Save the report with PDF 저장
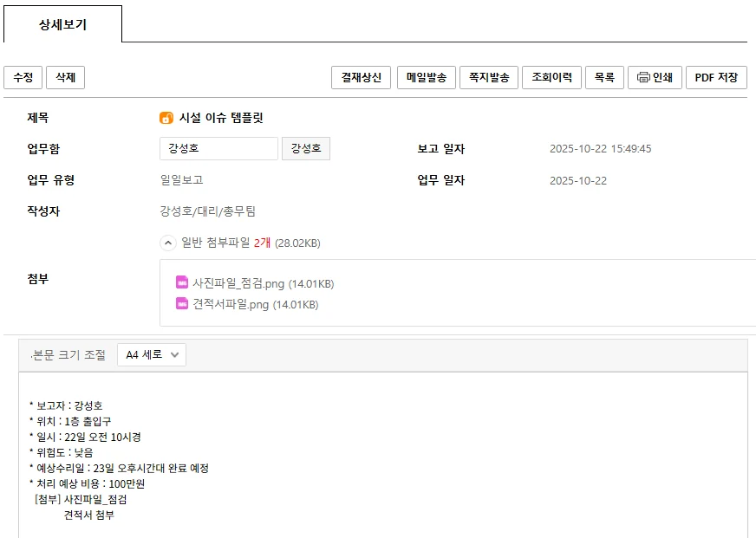 tap(716, 77)
